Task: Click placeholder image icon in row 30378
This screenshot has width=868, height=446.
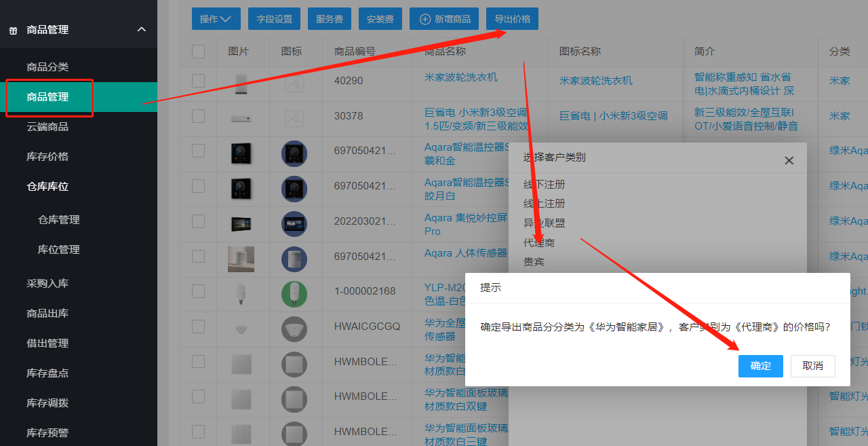Action: (294, 119)
